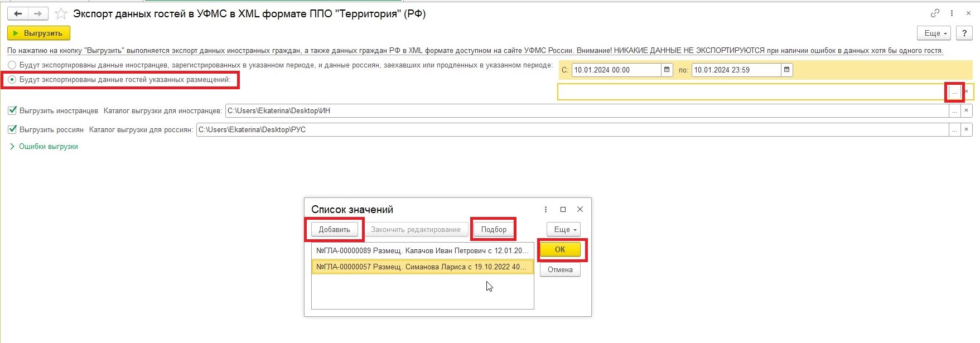Viewport: 980px width, 343px height.
Task: Select radio for guests of specified accommodations
Action: point(12,80)
